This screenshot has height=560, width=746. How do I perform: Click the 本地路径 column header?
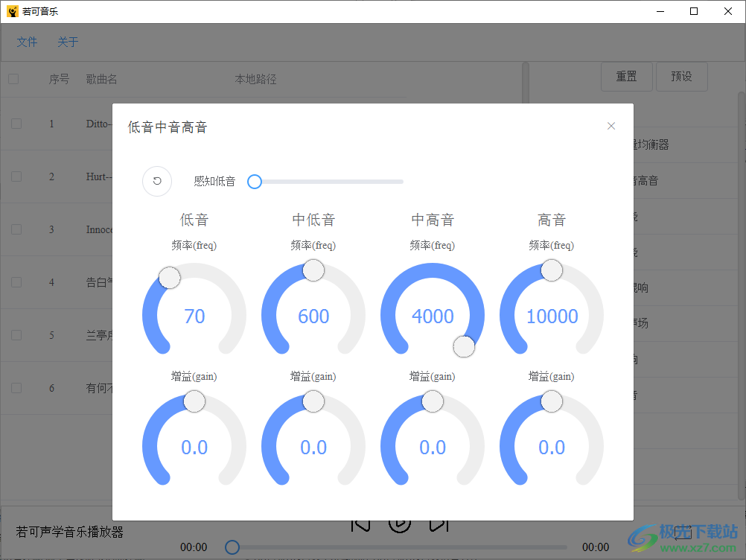(255, 79)
